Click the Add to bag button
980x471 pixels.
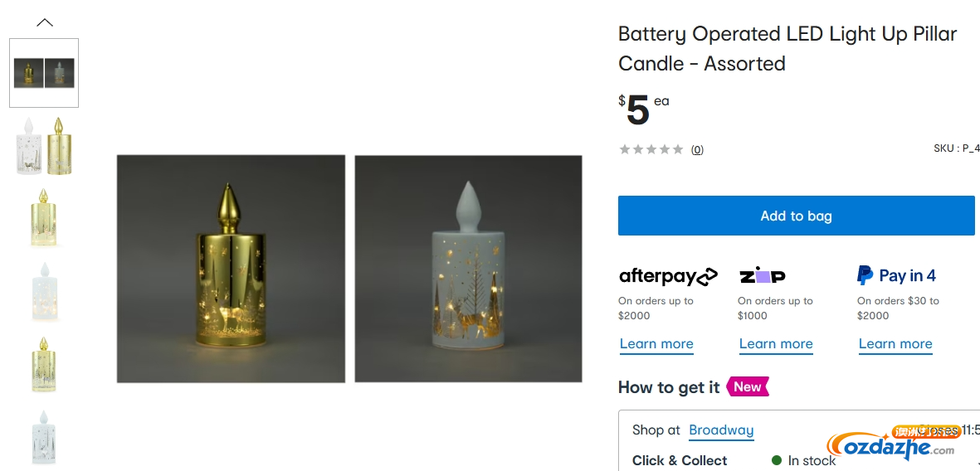[797, 216]
